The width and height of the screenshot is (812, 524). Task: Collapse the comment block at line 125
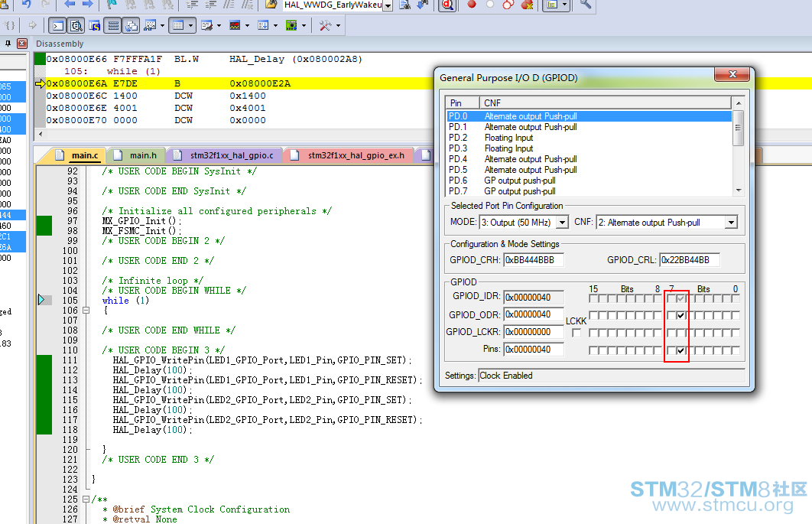coord(86,499)
